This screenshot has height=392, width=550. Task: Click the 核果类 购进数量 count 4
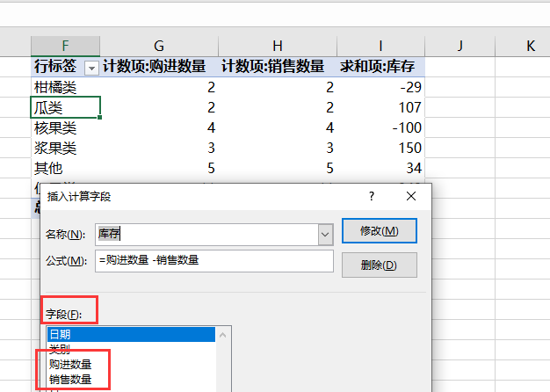pos(159,127)
